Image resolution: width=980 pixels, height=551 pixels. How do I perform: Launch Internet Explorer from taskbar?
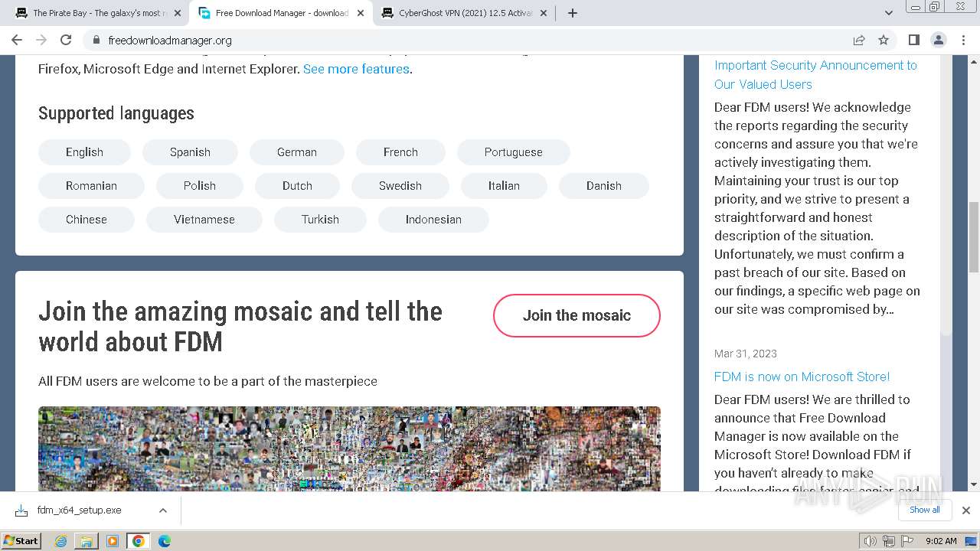pyautogui.click(x=61, y=541)
